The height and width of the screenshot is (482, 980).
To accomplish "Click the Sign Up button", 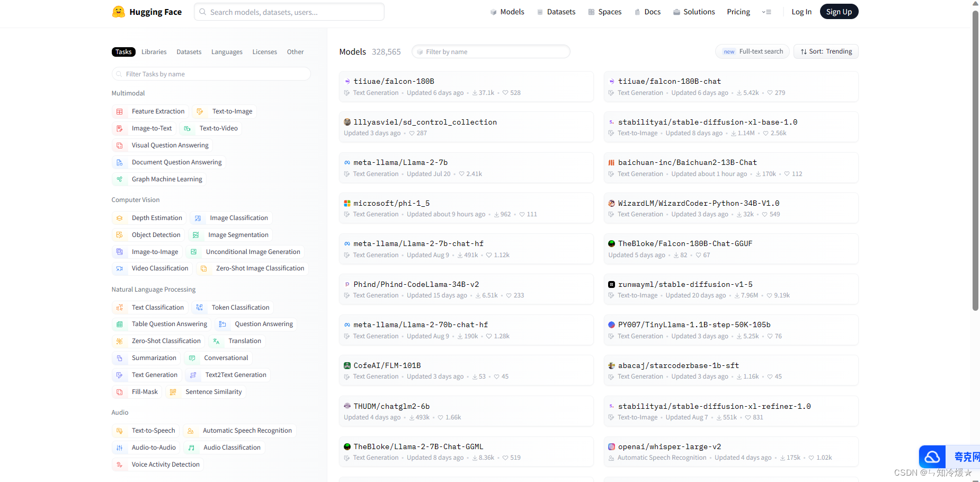I will point(839,12).
